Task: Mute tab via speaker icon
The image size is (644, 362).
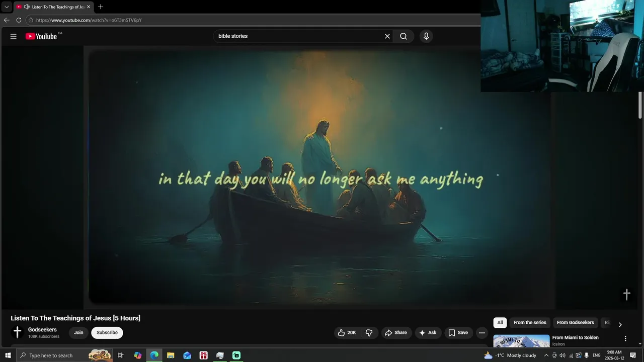Action: click(x=26, y=7)
